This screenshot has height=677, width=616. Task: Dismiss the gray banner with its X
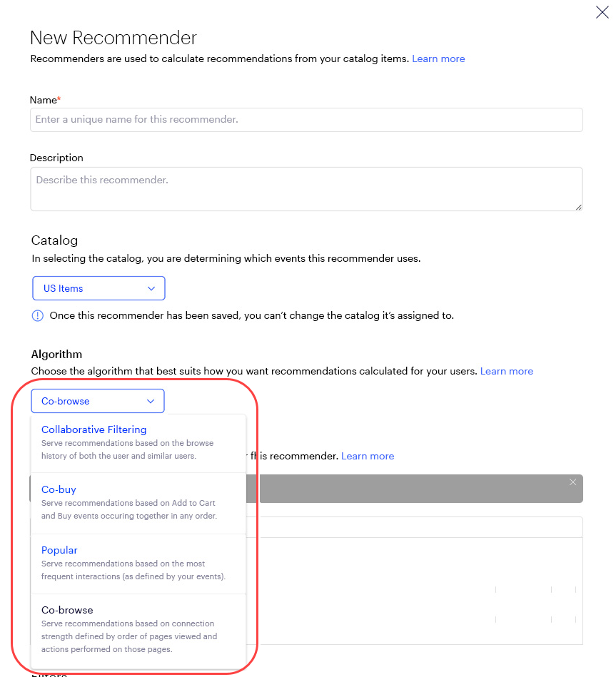point(572,482)
